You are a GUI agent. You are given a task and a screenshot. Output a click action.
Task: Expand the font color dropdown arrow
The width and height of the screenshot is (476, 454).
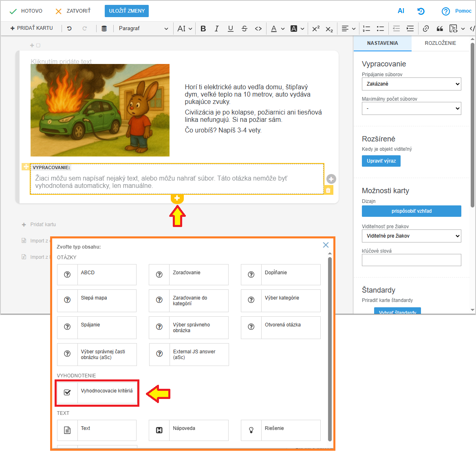pos(283,29)
